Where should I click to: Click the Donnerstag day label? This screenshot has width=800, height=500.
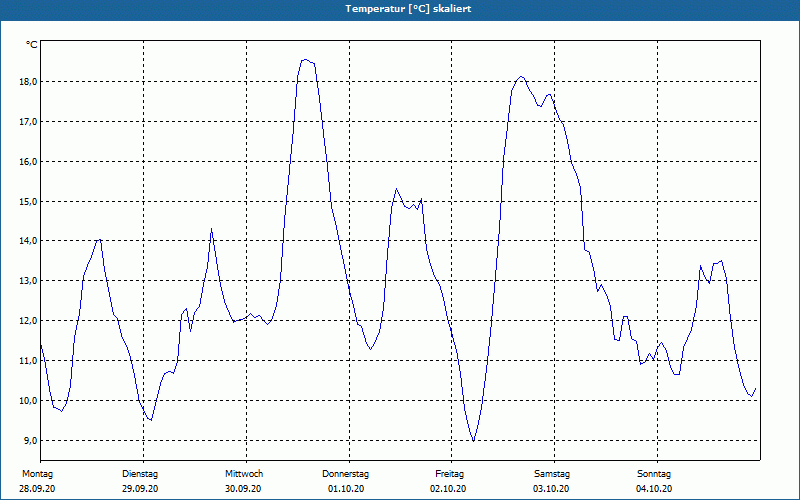345,474
